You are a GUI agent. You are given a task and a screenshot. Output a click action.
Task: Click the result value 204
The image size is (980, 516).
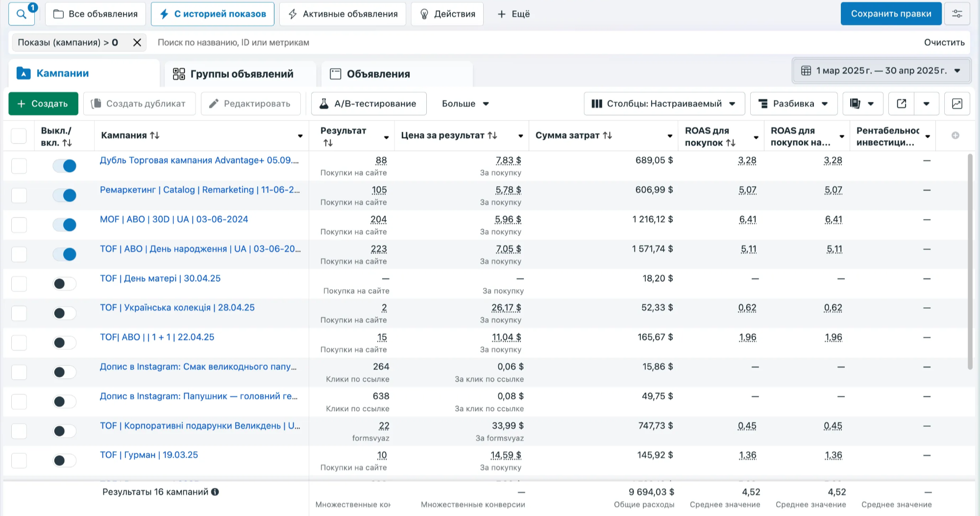(x=378, y=220)
